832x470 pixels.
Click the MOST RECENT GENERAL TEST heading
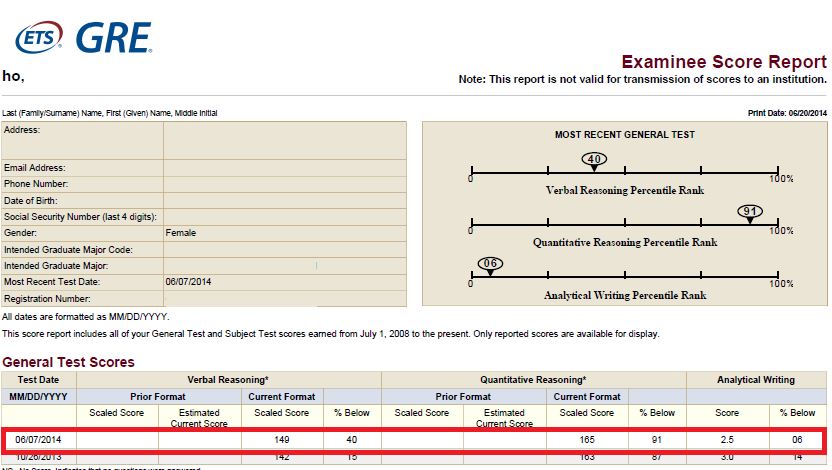click(625, 135)
